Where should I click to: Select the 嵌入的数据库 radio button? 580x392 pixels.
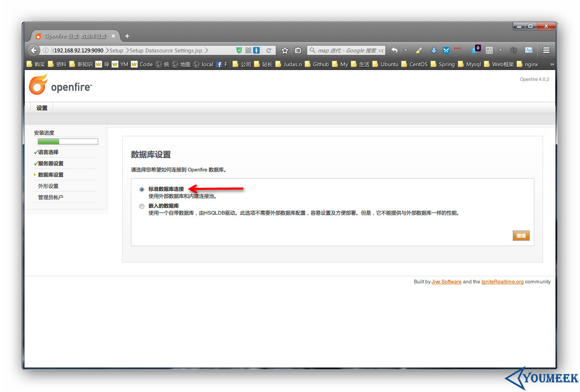click(142, 206)
